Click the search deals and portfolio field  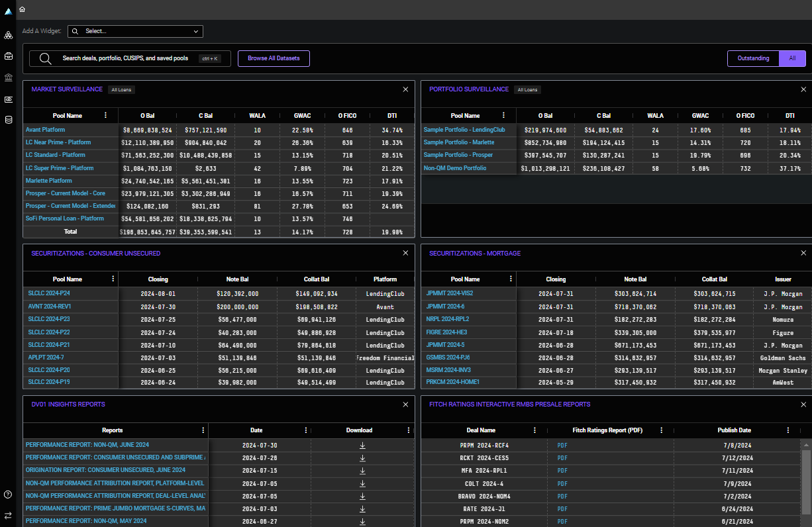pyautogui.click(x=130, y=58)
